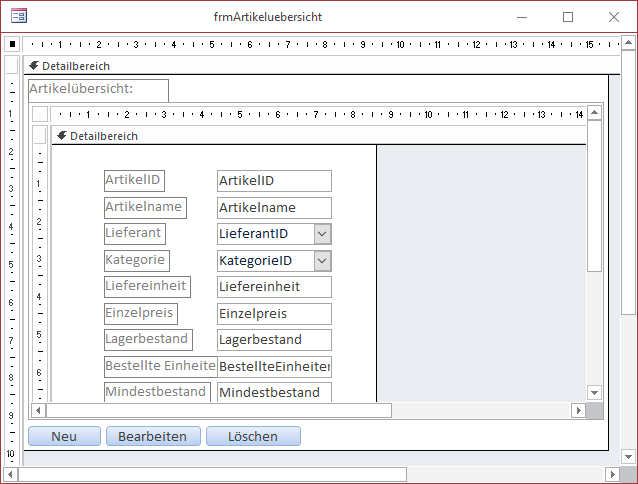Click the subform's horizontal scrollbar thumb

[x=218, y=410]
